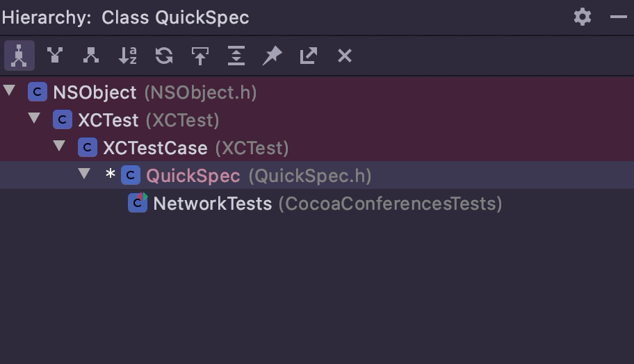Pin the hierarchy tab

tap(272, 56)
